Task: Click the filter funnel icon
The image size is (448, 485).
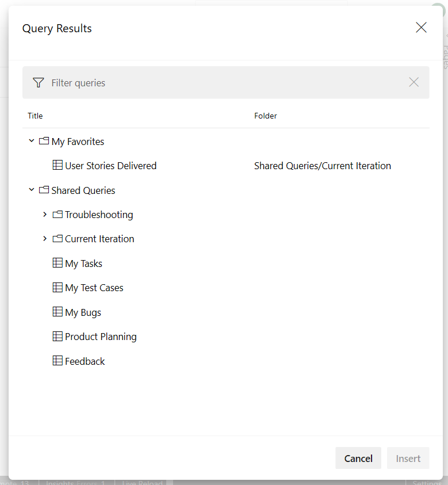Action: [38, 83]
